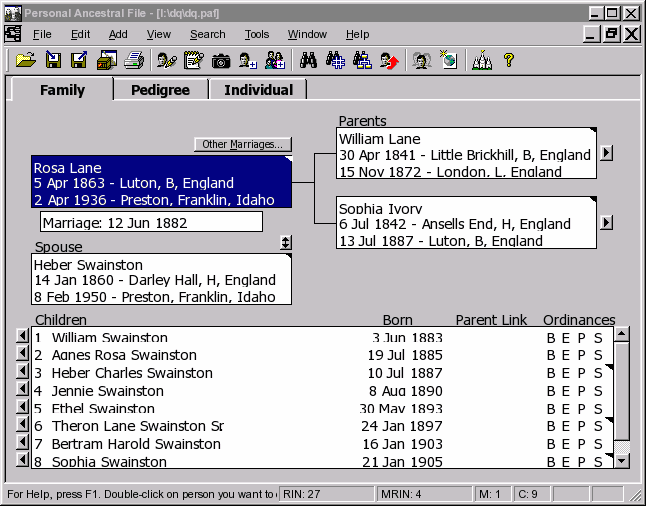Open the Tools menu
The width and height of the screenshot is (646, 506).
coord(257,34)
